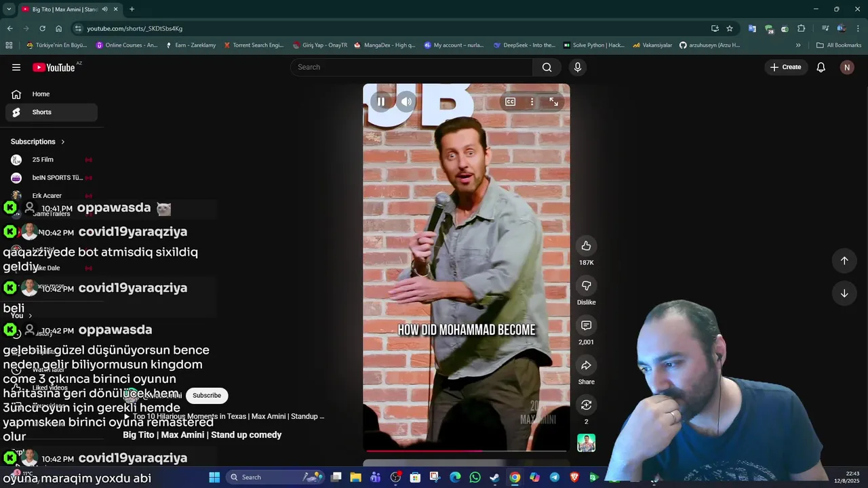Open a new browser tab

tap(132, 9)
